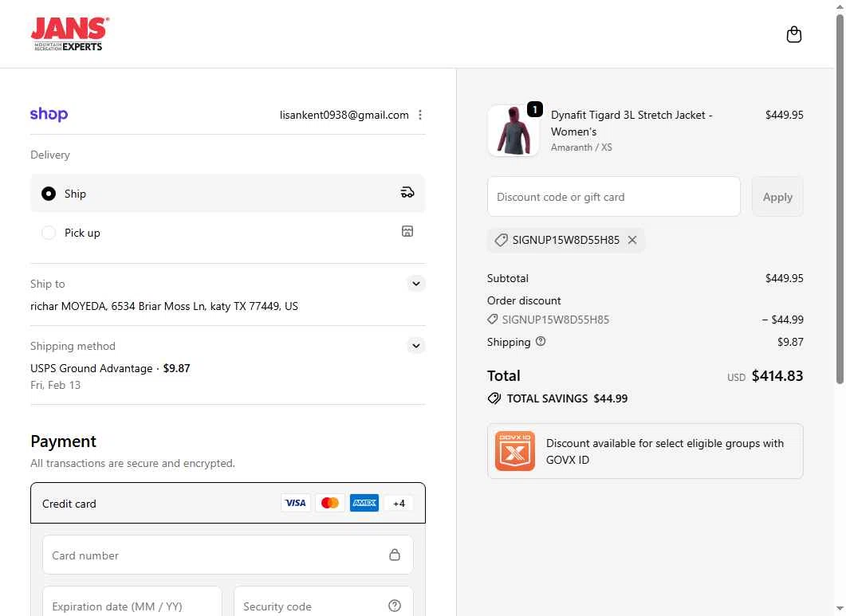The height and width of the screenshot is (616, 846).
Task: Click the Visa card icon
Action: 296,503
